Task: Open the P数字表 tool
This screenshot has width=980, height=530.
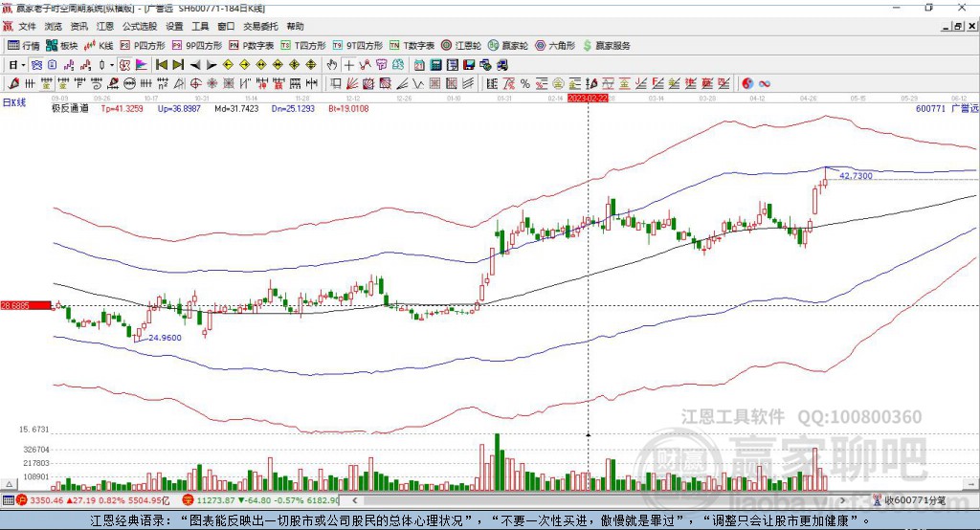Action: (252, 46)
